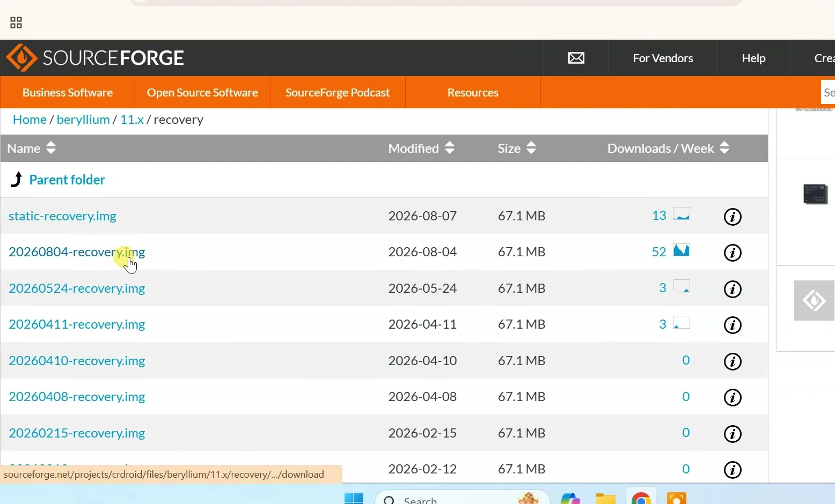Go to beryllium breadcrumb folder
Viewport: 835px width, 504px height.
(83, 120)
